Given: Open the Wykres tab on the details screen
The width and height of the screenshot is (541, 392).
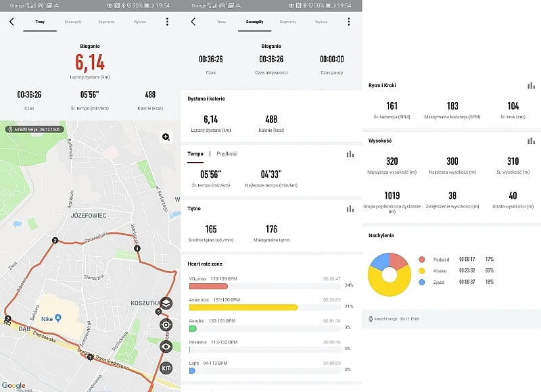Looking at the screenshot, I should click(321, 22).
